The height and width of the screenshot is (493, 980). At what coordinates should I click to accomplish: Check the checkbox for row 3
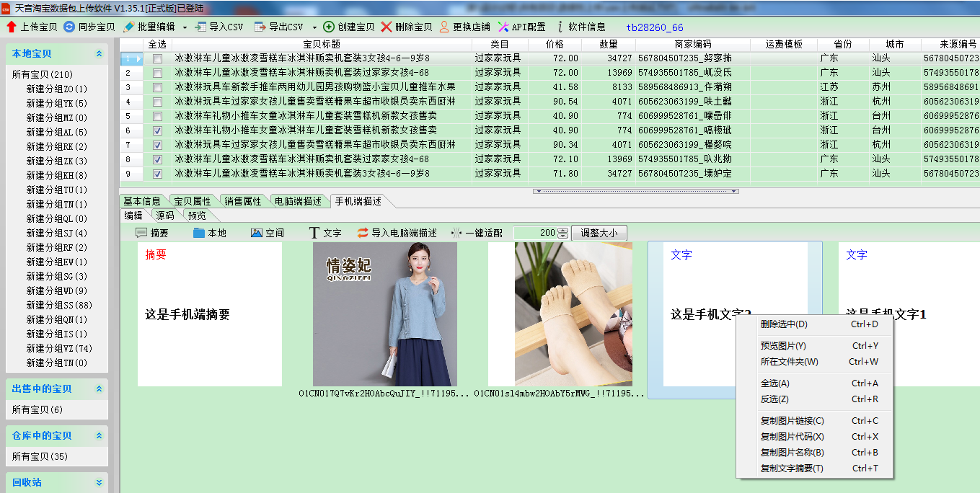[x=157, y=87]
